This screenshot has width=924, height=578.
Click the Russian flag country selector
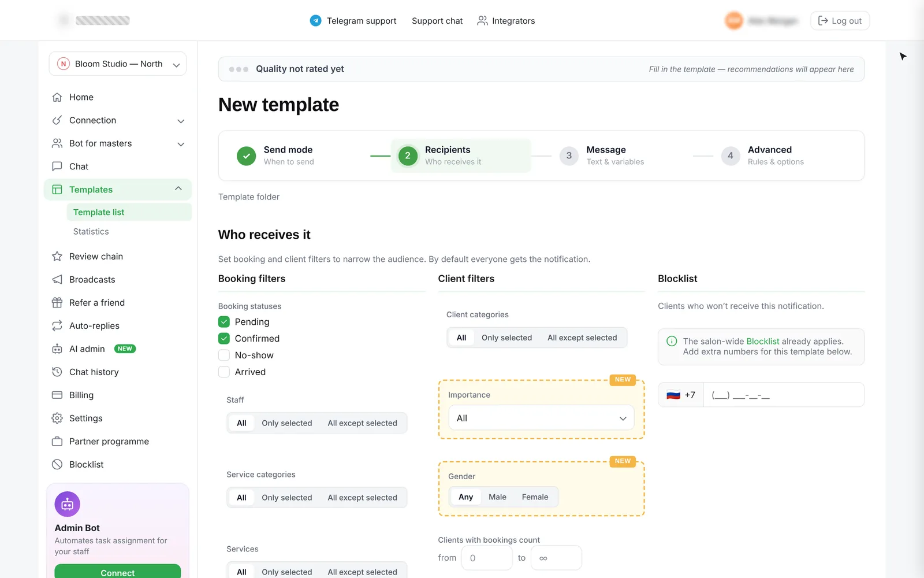pos(681,395)
